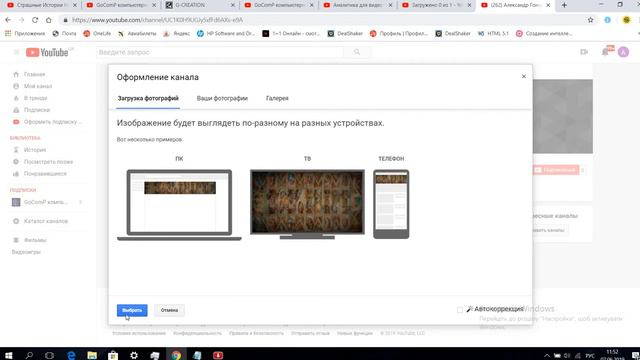Launch Edge from the taskbar

pos(71,355)
